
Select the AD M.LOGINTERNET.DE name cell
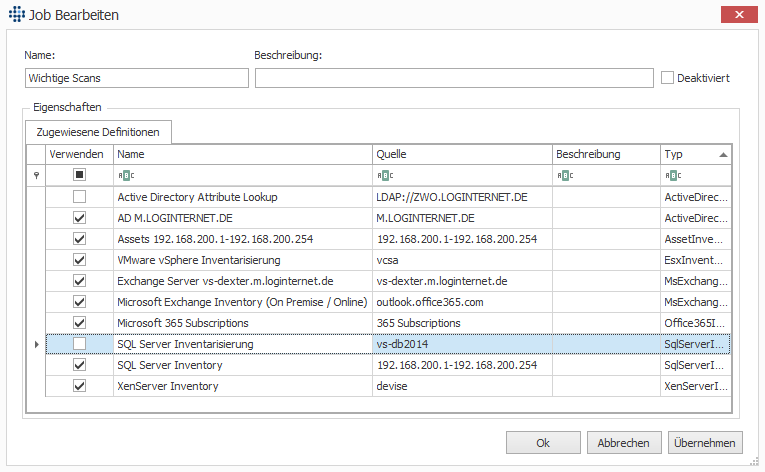pos(242,218)
